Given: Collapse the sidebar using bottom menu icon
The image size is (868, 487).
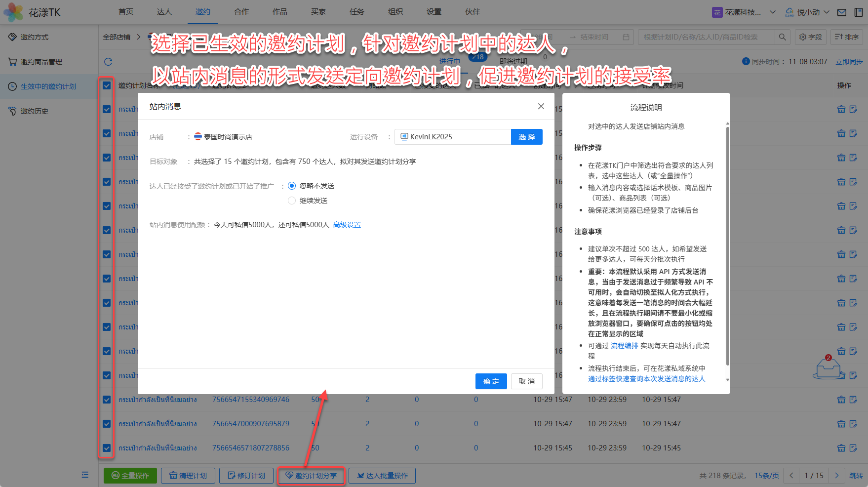Looking at the screenshot, I should coord(85,475).
